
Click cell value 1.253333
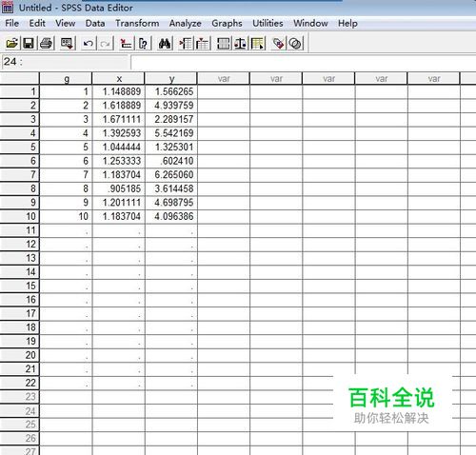(x=119, y=161)
